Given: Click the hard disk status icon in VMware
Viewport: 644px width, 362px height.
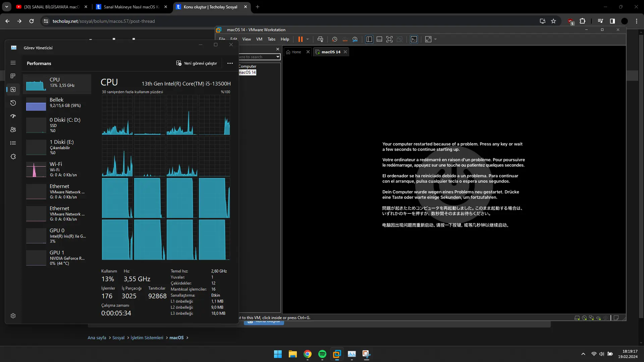Looking at the screenshot, I should (x=577, y=318).
